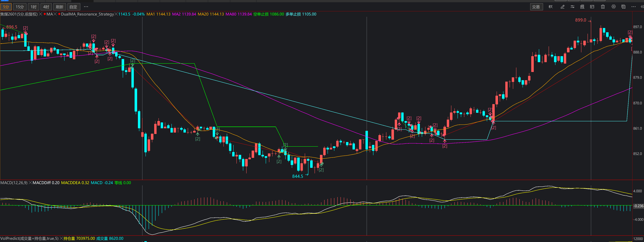Click the 12000 volume axis label

(x=638, y=239)
